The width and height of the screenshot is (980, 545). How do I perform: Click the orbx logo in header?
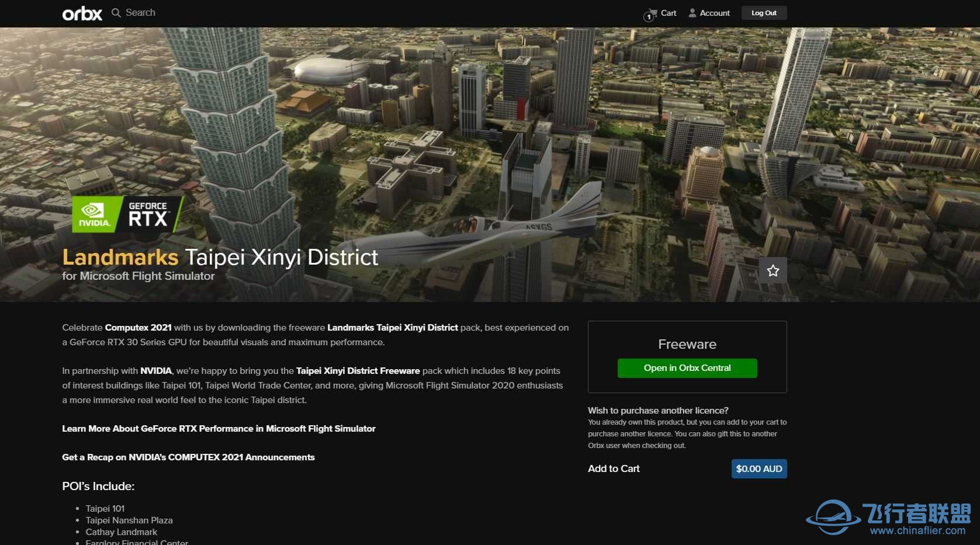coord(82,13)
